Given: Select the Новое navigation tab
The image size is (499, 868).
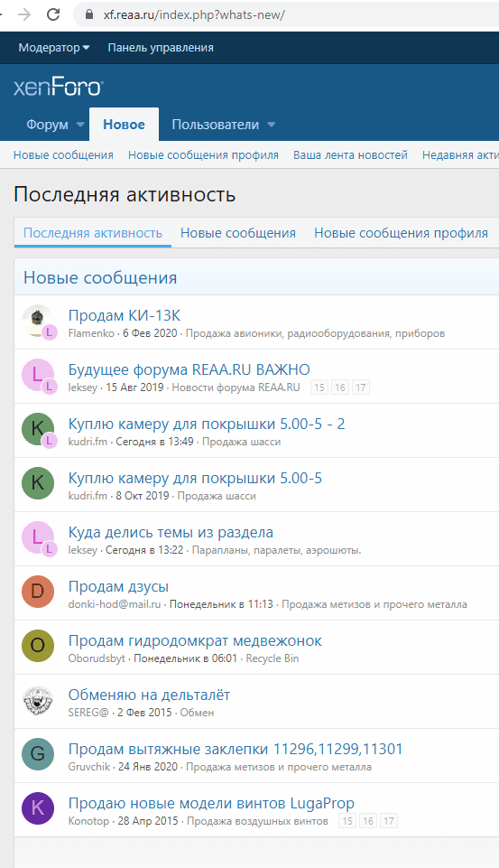Looking at the screenshot, I should pyautogui.click(x=124, y=125).
